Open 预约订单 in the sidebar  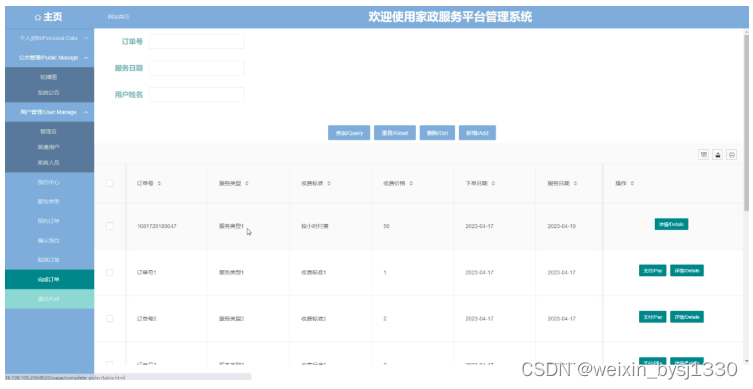pyautogui.click(x=49, y=221)
